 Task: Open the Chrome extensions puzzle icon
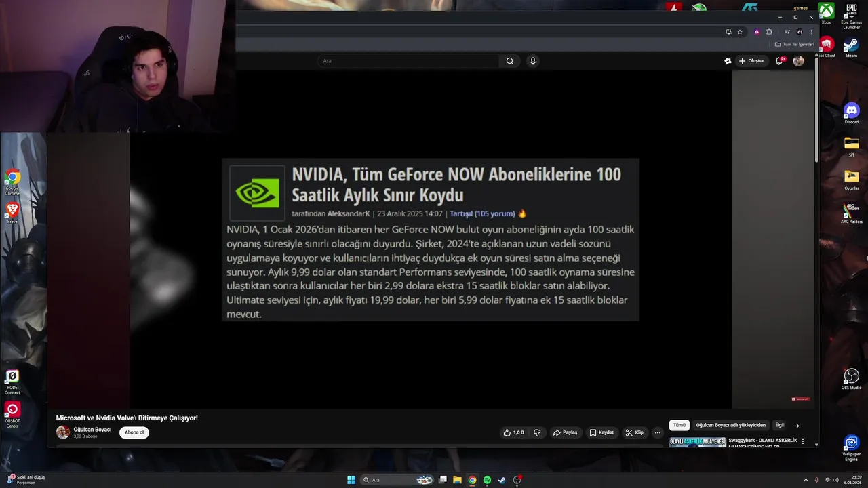(x=769, y=32)
